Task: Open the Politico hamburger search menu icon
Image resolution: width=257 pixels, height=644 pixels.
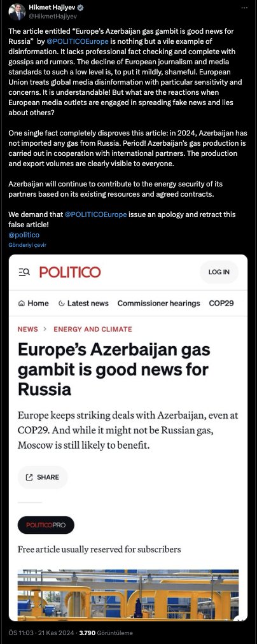Action: (24, 272)
